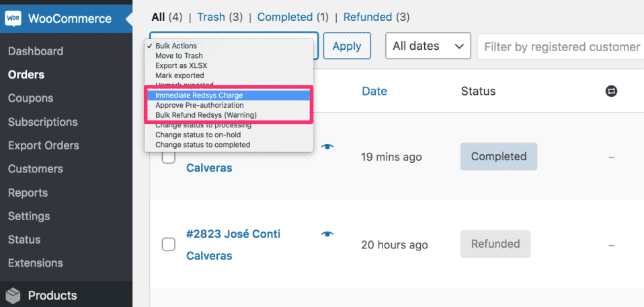The width and height of the screenshot is (644, 307).
Task: Focus the Filter by registered customer field
Action: 560,46
